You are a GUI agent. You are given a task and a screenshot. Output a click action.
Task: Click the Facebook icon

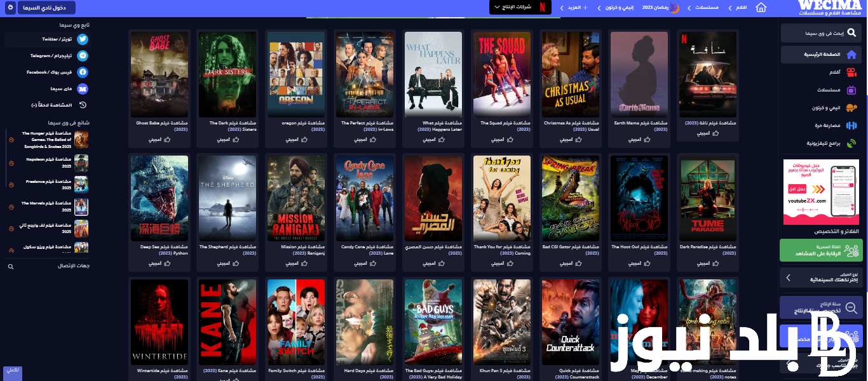tap(83, 72)
